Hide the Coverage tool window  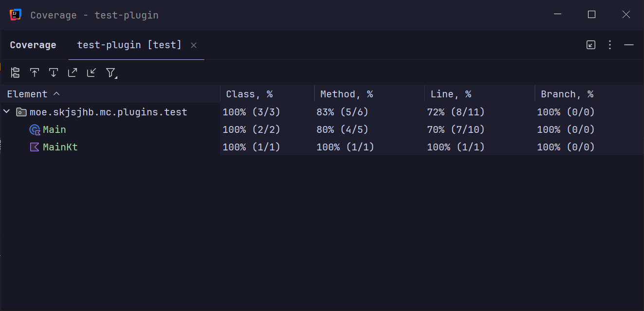(629, 45)
